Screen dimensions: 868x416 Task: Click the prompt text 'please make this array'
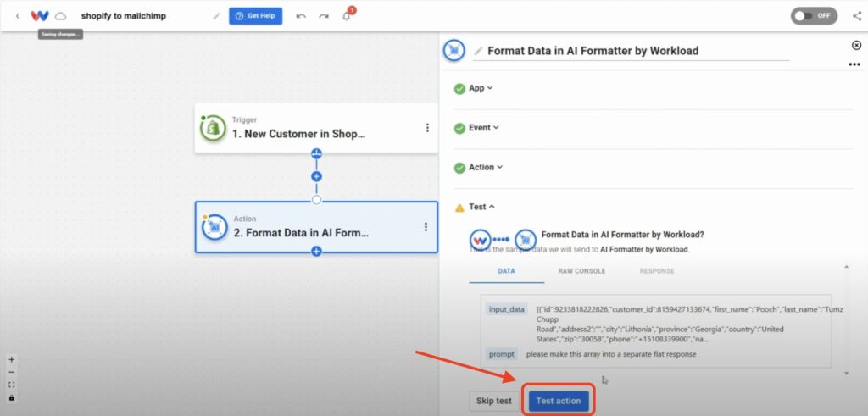pos(611,354)
